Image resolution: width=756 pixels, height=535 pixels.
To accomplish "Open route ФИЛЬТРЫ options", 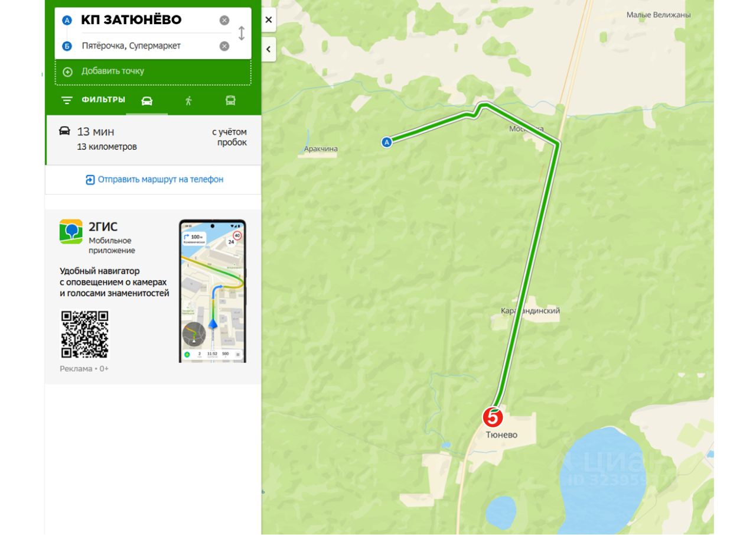I will tap(93, 100).
